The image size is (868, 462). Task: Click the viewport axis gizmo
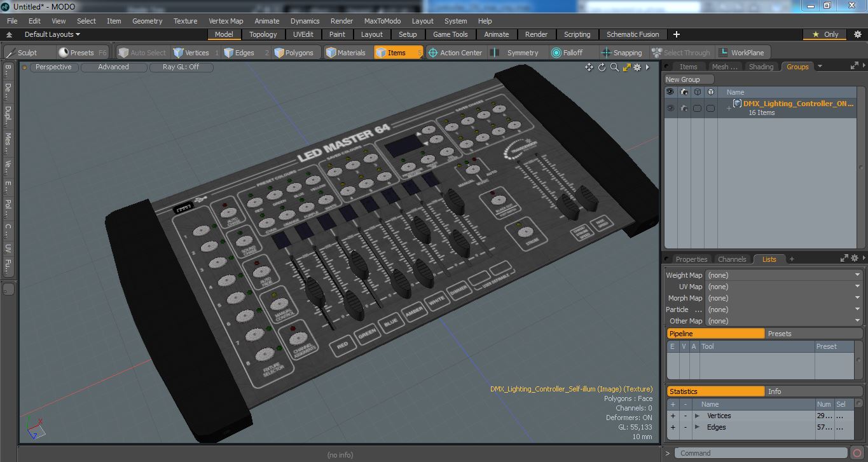(35, 428)
